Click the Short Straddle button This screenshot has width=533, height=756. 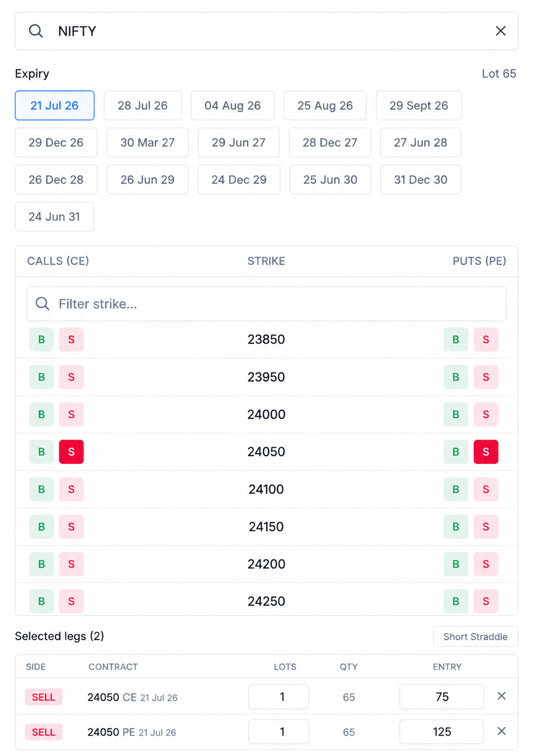tap(475, 636)
